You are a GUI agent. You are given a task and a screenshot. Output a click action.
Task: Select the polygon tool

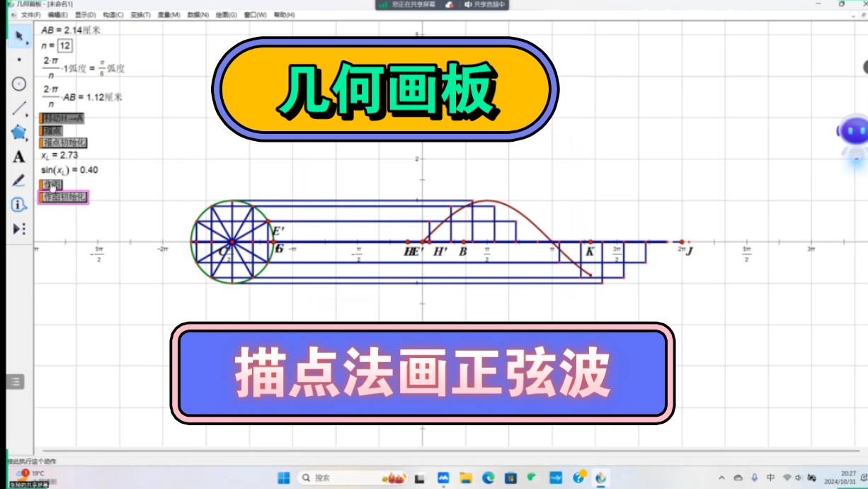coord(18,132)
